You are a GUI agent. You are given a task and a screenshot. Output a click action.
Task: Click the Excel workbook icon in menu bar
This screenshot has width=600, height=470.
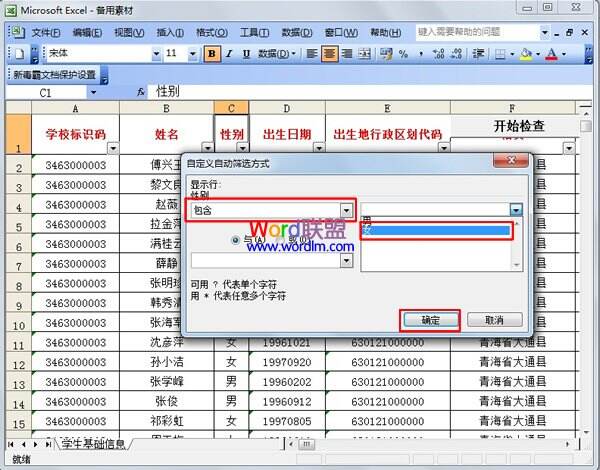click(x=16, y=33)
